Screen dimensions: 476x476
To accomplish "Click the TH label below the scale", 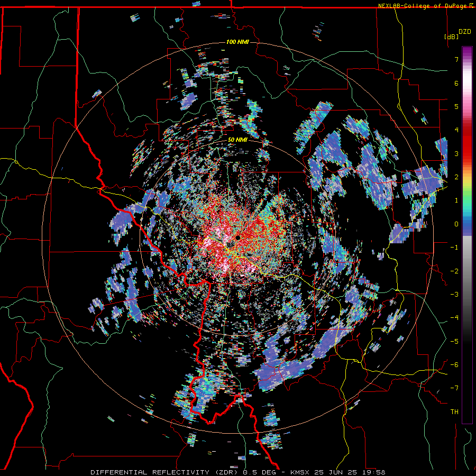I will [x=454, y=411].
